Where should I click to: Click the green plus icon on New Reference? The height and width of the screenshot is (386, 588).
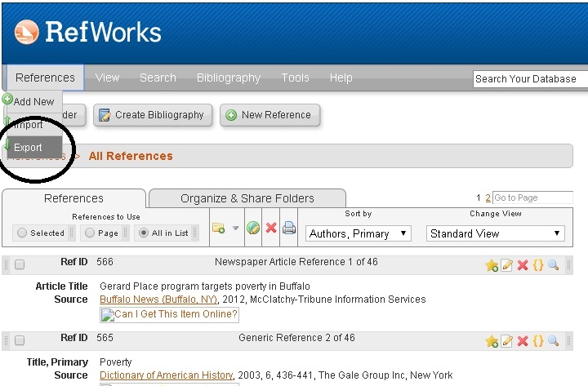(x=231, y=115)
